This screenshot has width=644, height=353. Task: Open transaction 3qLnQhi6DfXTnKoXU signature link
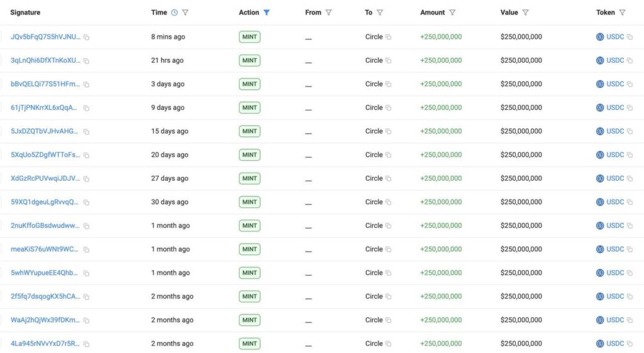[45, 60]
